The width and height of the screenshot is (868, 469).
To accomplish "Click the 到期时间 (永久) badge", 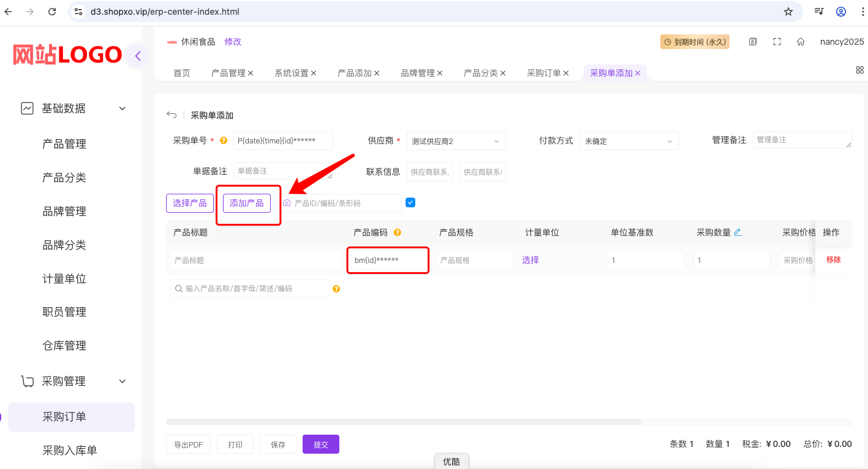I will tap(695, 42).
